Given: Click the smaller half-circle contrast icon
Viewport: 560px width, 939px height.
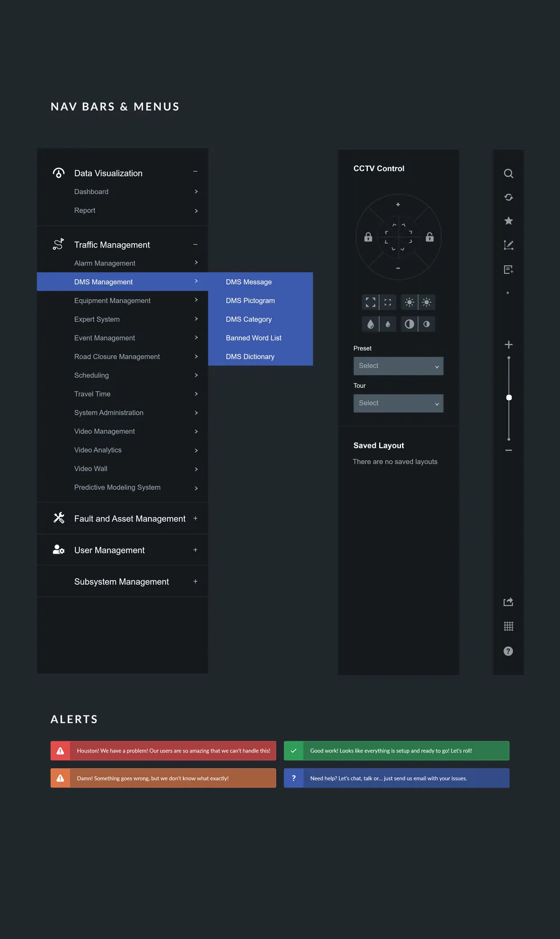Looking at the screenshot, I should (x=427, y=324).
